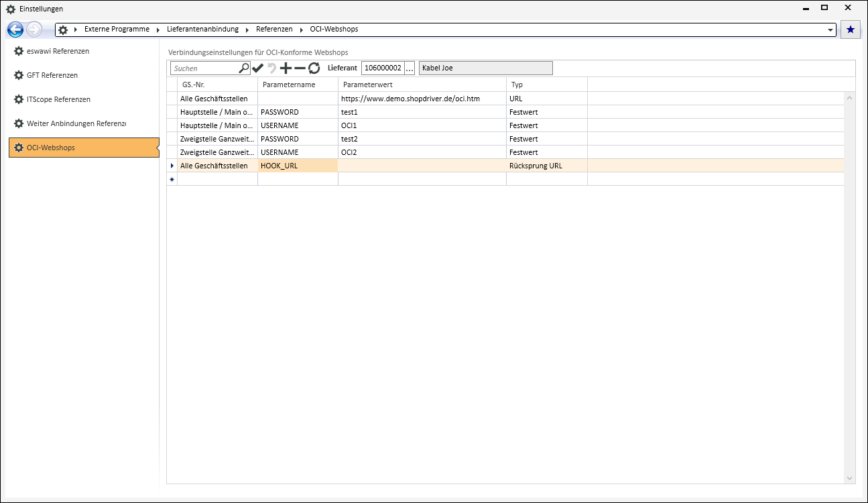Open supplier lookup with ellipsis button
This screenshot has height=503, width=868.
pos(410,68)
